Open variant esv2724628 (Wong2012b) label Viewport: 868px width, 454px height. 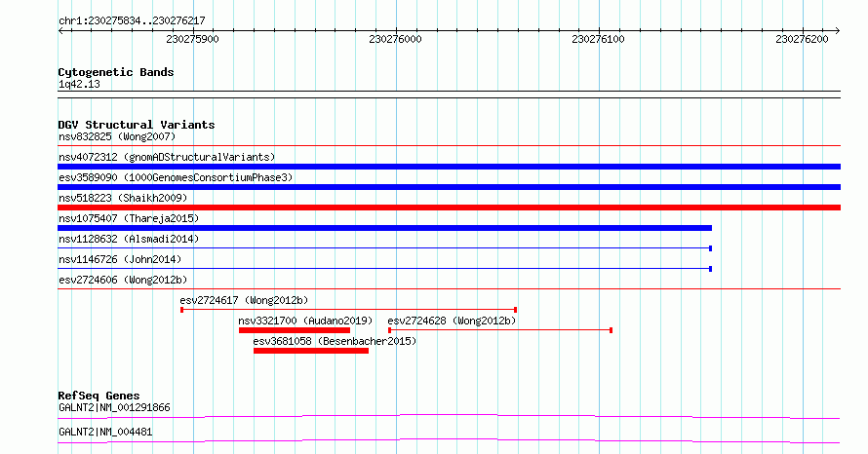(452, 321)
